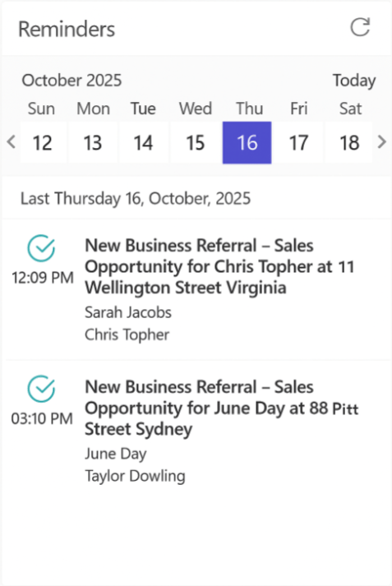Mark 12:09 PM reminder complete check icon
Screen dimensions: 392x586
pyautogui.click(x=41, y=248)
